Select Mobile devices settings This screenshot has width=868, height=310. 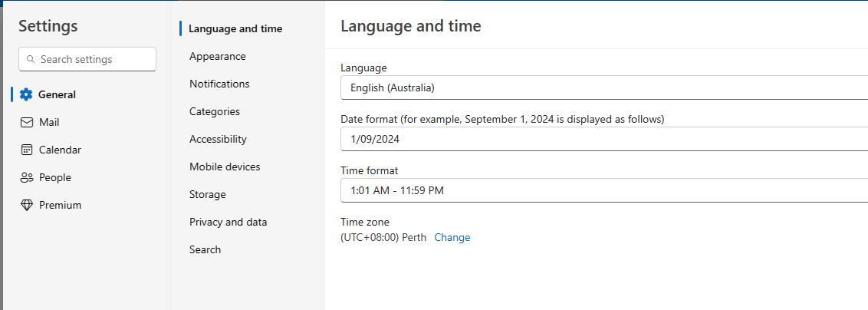click(225, 167)
